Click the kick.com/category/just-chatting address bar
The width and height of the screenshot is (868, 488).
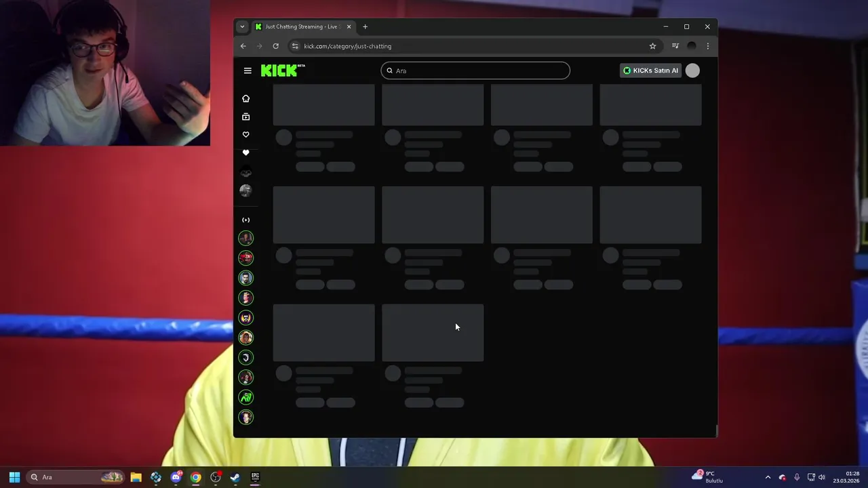475,46
